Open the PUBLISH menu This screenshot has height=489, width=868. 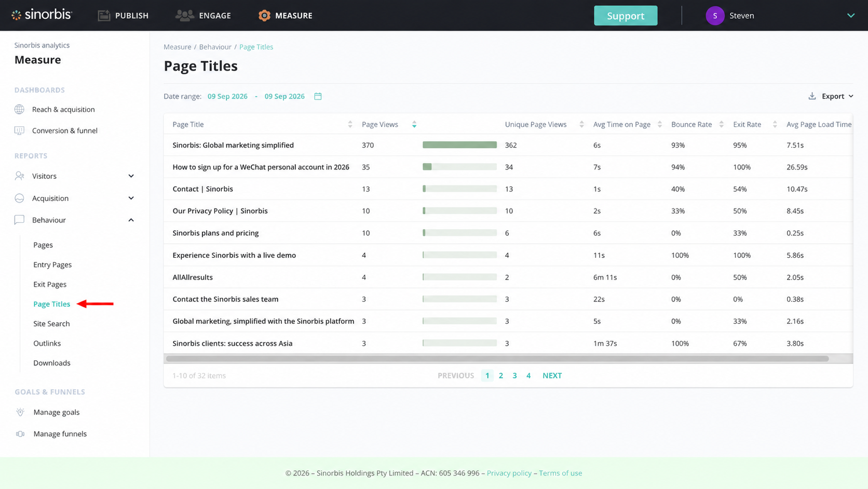(123, 16)
